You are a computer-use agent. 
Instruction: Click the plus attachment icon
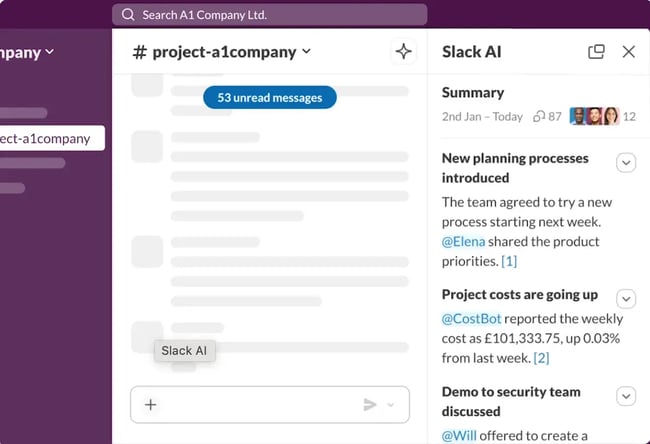[x=151, y=405]
